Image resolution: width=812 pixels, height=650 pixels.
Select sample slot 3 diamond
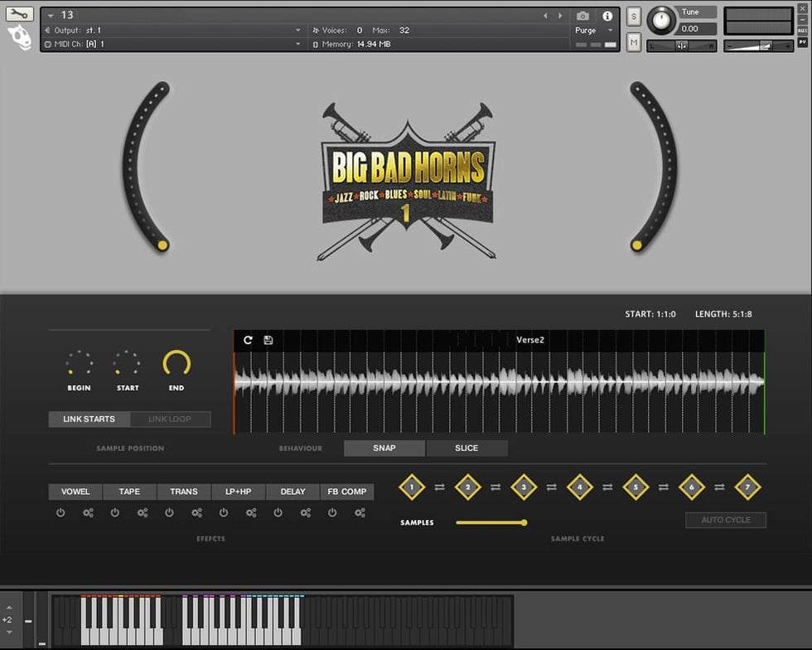pyautogui.click(x=524, y=487)
